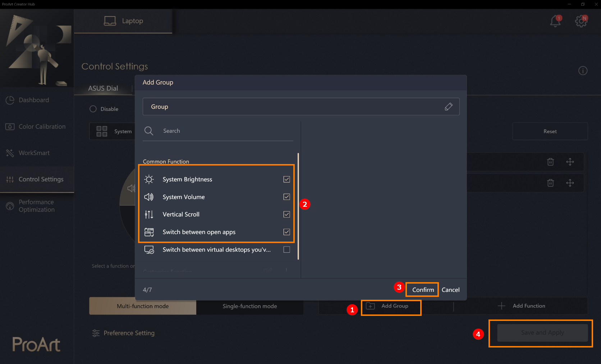601x364 pixels.
Task: Click the Group name field
Action: [301, 107]
